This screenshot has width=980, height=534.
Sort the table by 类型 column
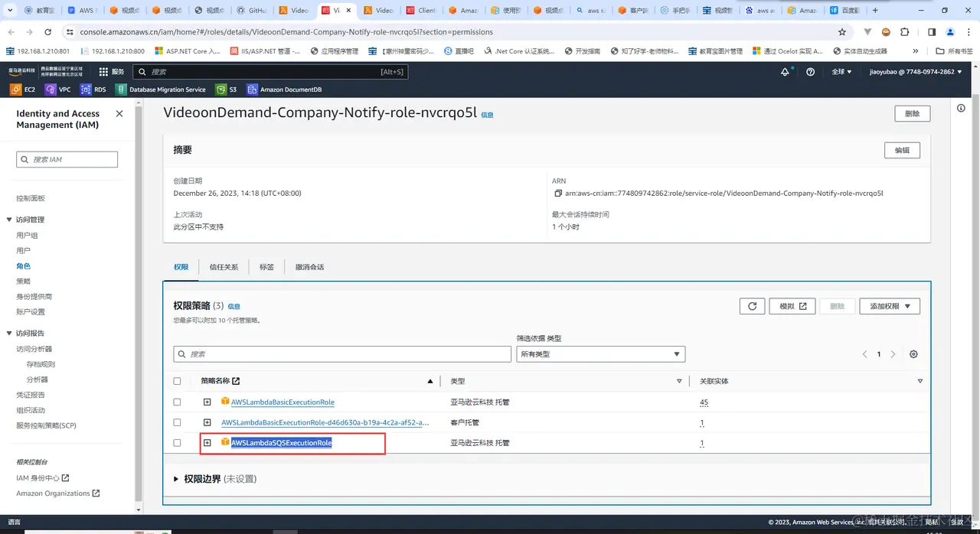point(679,381)
